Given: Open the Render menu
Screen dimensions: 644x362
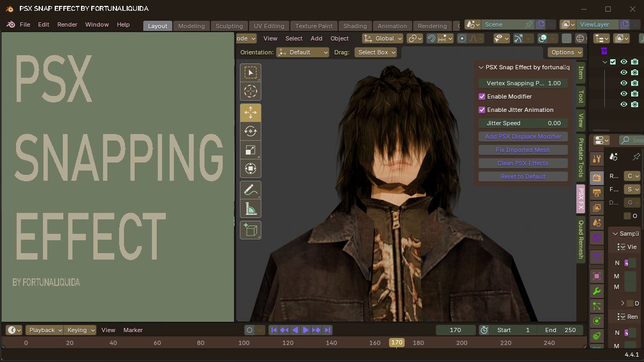Looking at the screenshot, I should point(68,25).
